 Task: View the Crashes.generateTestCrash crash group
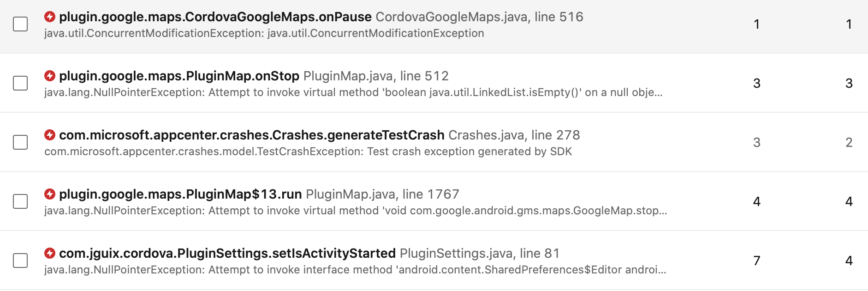251,135
